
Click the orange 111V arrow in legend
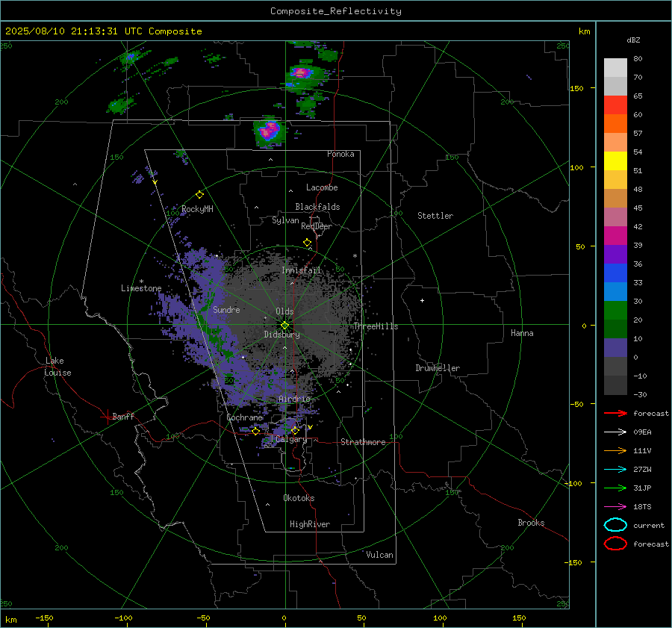tap(615, 450)
